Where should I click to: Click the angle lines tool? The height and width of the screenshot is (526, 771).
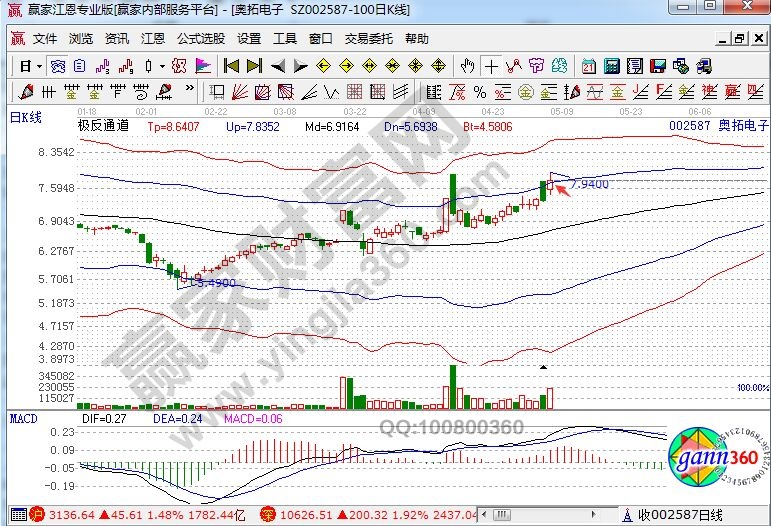pos(309,91)
